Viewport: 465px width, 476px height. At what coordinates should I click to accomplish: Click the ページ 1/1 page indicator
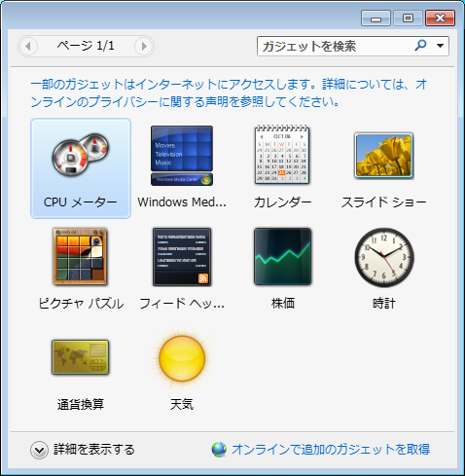86,46
